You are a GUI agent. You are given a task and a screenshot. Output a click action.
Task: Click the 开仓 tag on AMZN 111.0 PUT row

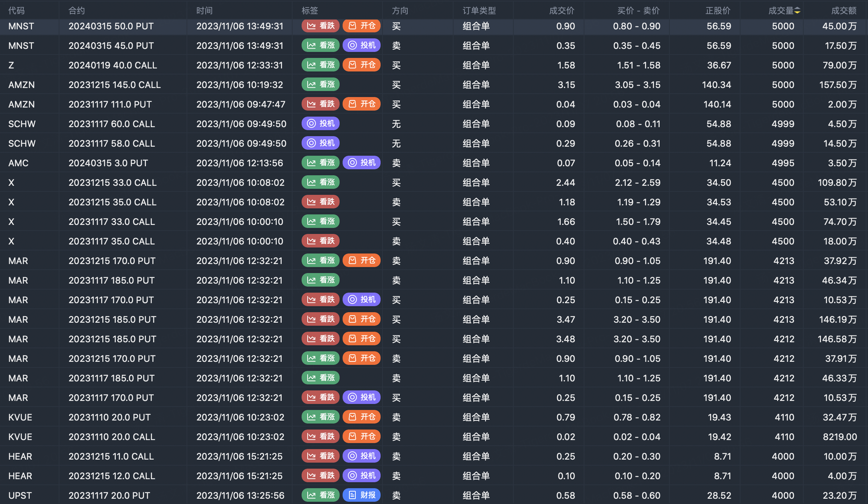[361, 104]
